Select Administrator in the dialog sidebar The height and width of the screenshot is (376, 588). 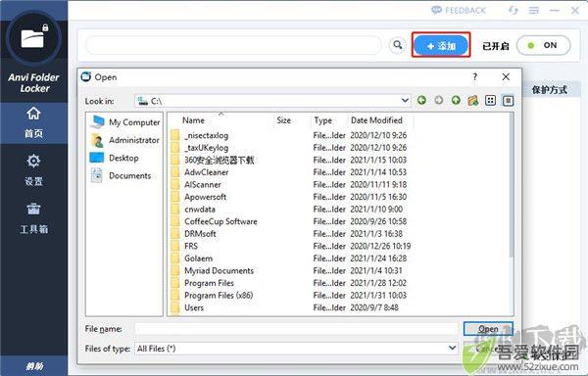pyautogui.click(x=125, y=140)
